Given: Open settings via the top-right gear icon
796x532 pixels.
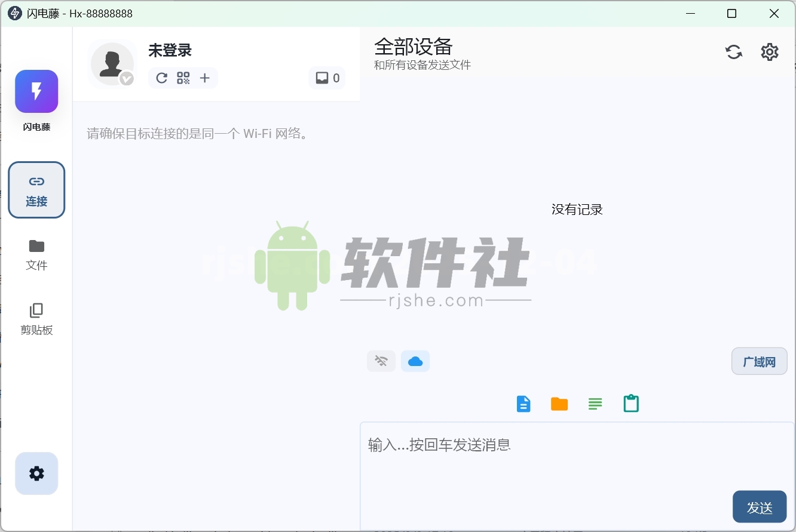Looking at the screenshot, I should click(770, 52).
